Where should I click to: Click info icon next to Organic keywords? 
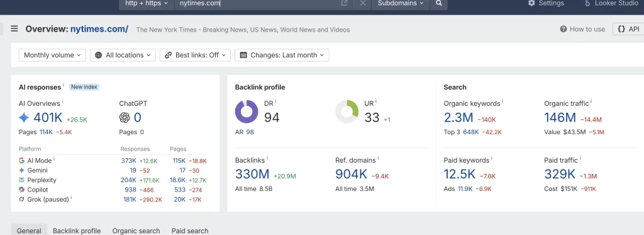(502, 101)
